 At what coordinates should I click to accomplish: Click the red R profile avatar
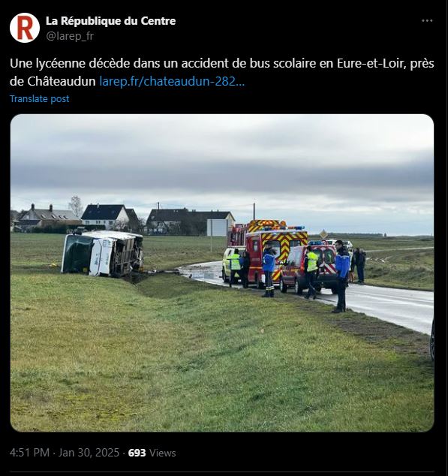coord(25,28)
